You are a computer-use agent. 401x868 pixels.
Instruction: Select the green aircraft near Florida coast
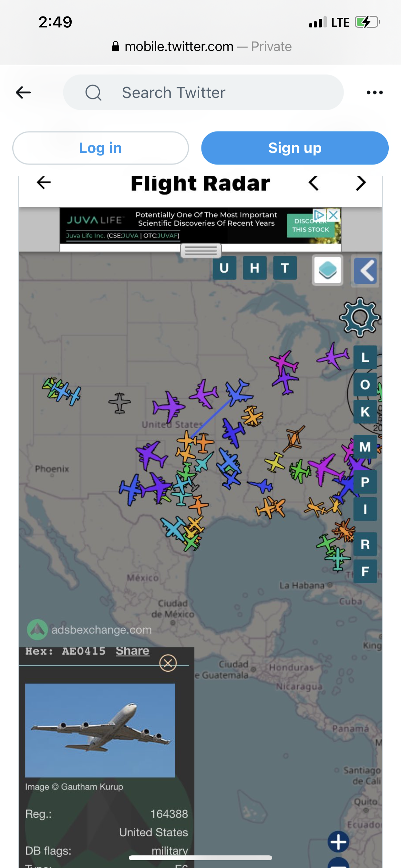pyautogui.click(x=326, y=544)
